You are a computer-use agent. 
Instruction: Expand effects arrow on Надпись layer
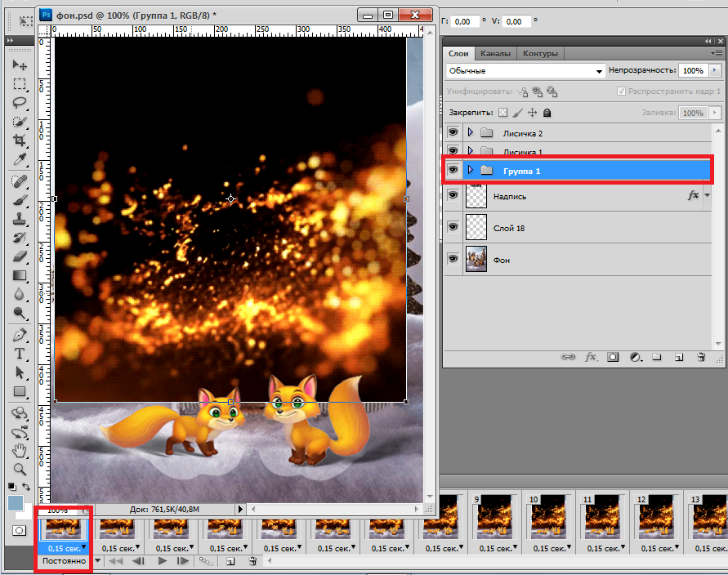(707, 195)
